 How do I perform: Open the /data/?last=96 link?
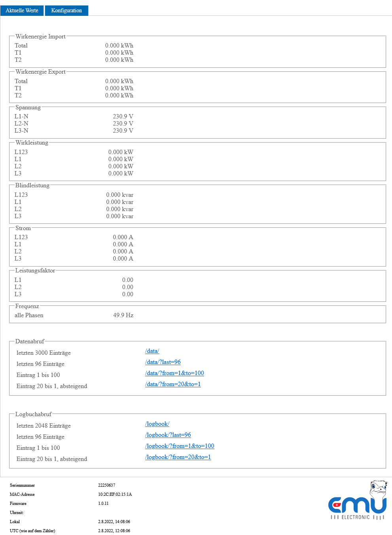(x=163, y=362)
